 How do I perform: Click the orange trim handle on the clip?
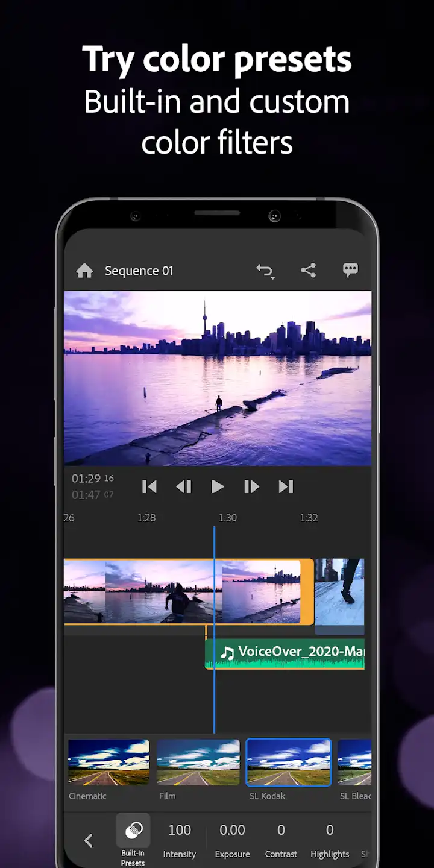coord(307,591)
